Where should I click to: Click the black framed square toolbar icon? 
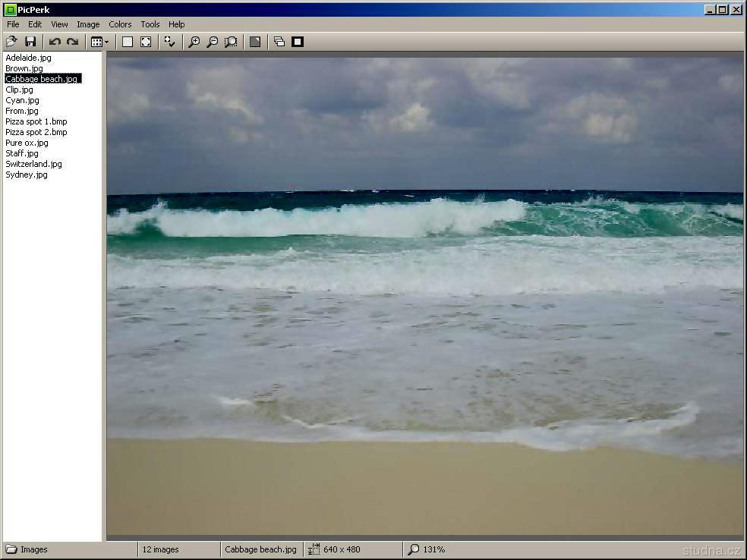[298, 42]
